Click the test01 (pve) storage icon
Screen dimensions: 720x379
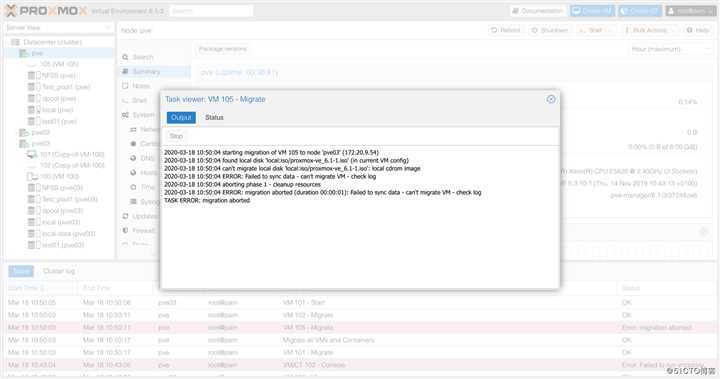point(35,121)
